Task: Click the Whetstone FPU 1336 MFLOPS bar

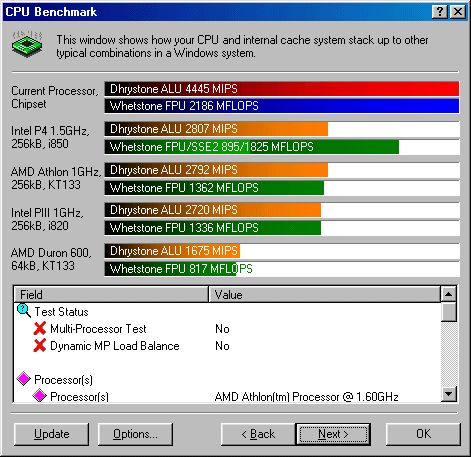Action: [x=213, y=228]
